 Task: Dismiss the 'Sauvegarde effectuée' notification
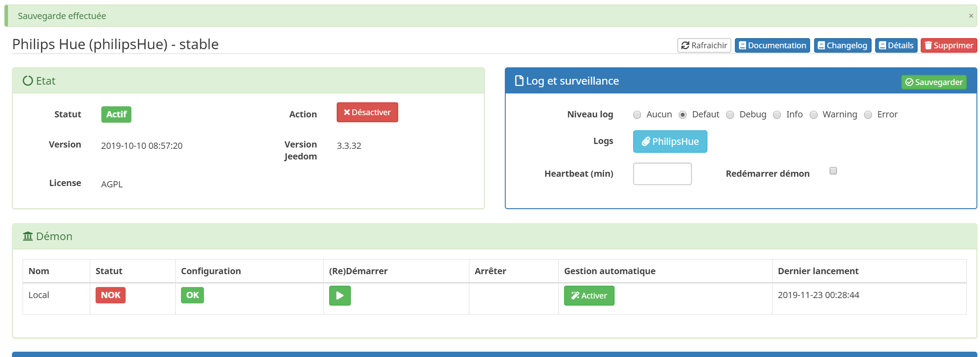point(971,16)
